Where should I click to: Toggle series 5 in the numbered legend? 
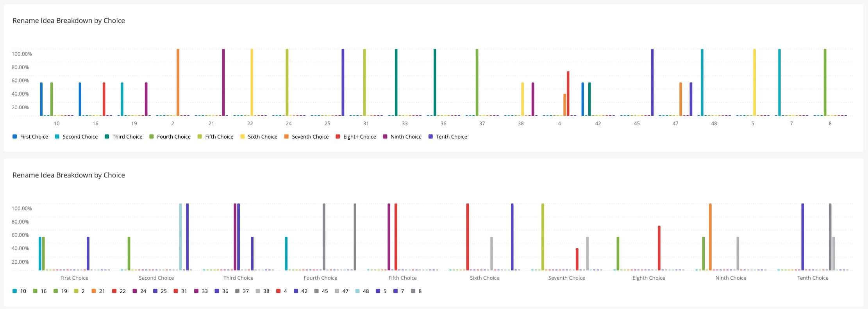coord(381,291)
